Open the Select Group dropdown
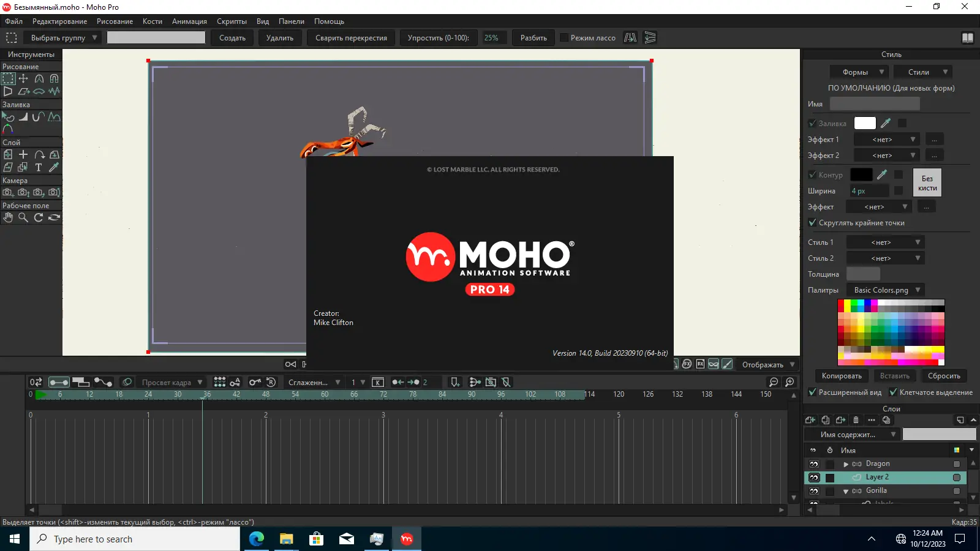The height and width of the screenshot is (551, 980). 63,38
